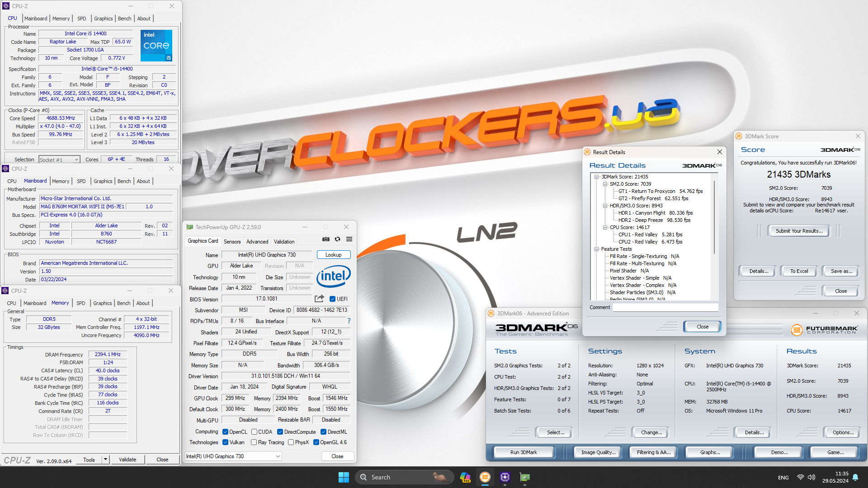The height and width of the screenshot is (488, 868).
Task: Click the GPU-Z title bar icon
Action: pos(189,227)
